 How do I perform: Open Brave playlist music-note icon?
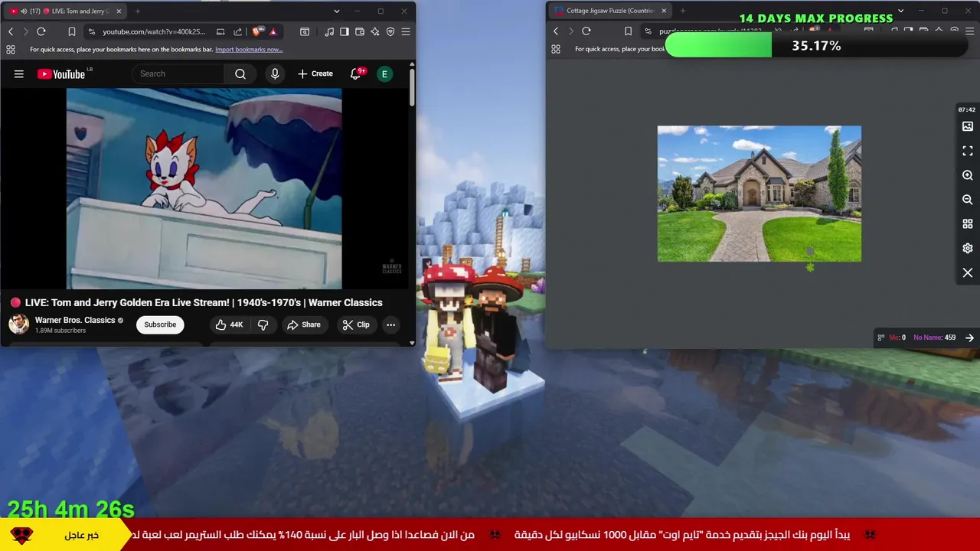tap(328, 31)
